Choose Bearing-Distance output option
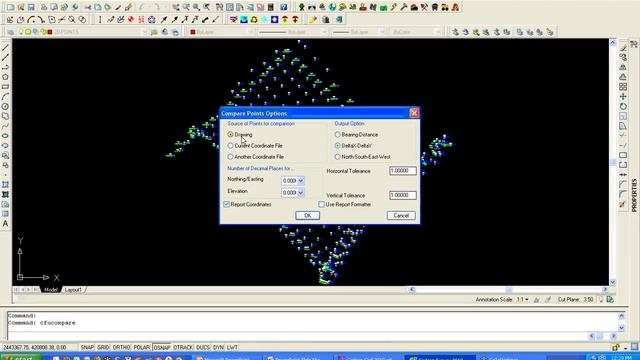The height and width of the screenshot is (360, 640). click(338, 134)
